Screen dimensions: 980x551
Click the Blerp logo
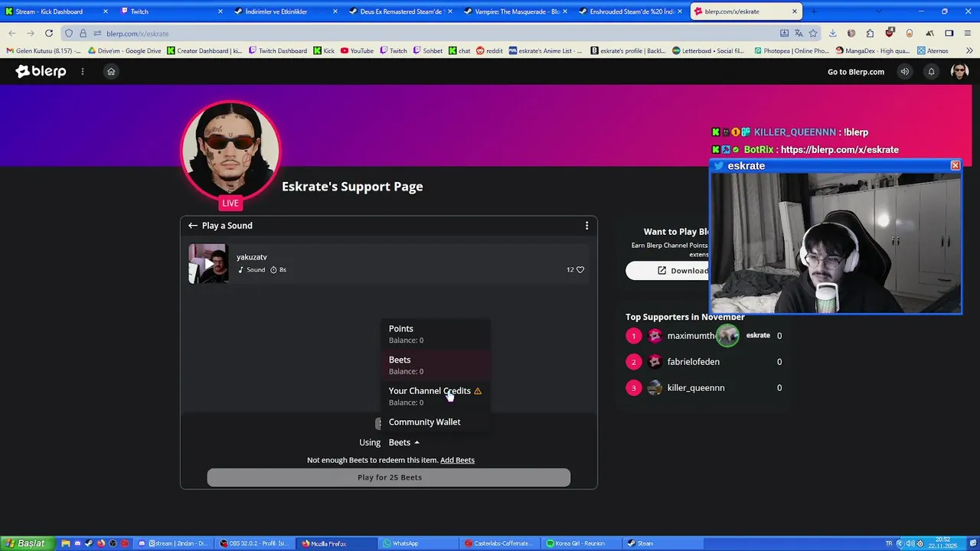(41, 71)
